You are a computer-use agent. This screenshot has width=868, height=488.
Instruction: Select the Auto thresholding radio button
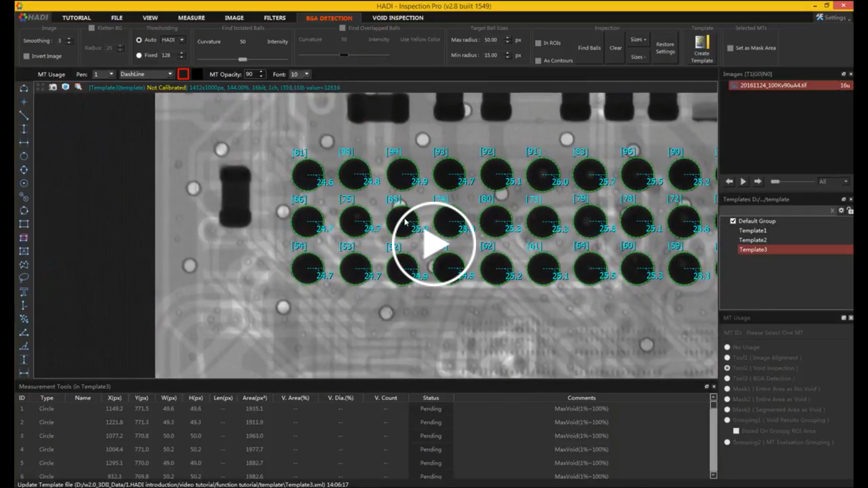(139, 40)
